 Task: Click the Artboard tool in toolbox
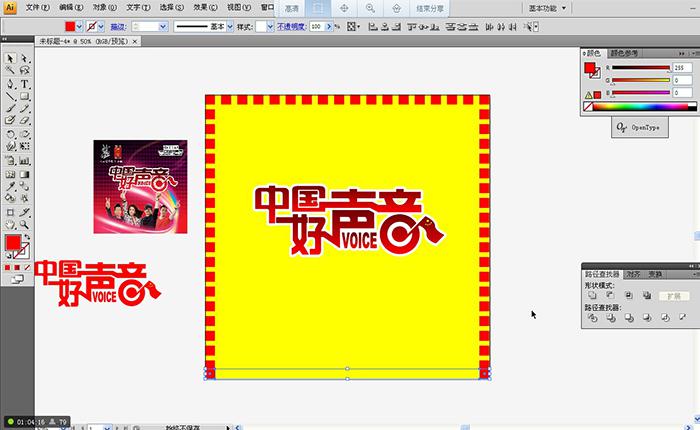pos(10,213)
